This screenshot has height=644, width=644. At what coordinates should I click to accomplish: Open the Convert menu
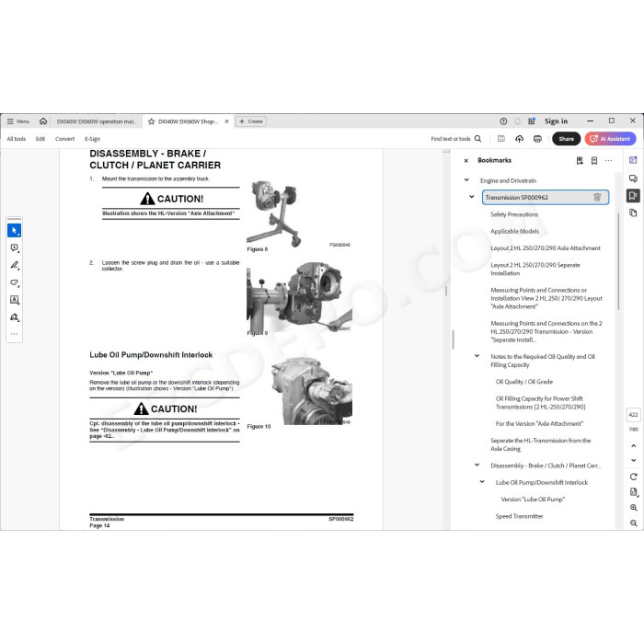[x=65, y=139]
